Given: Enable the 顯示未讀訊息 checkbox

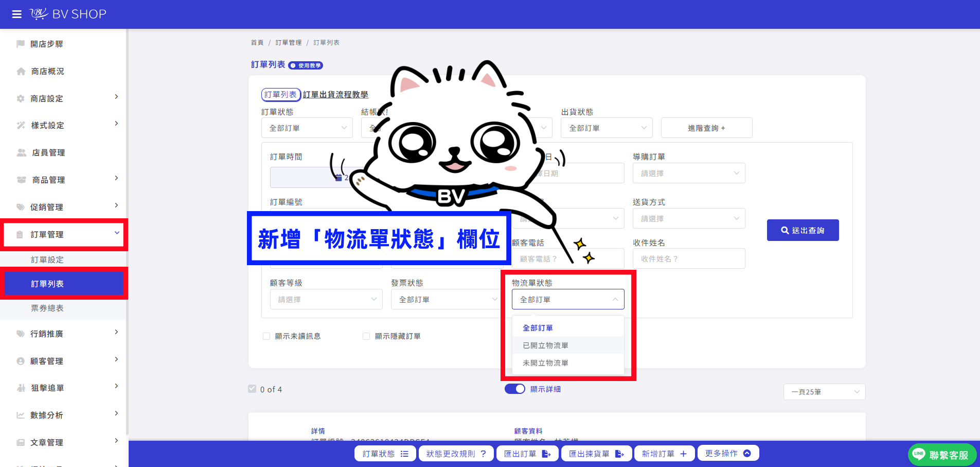Looking at the screenshot, I should (266, 336).
